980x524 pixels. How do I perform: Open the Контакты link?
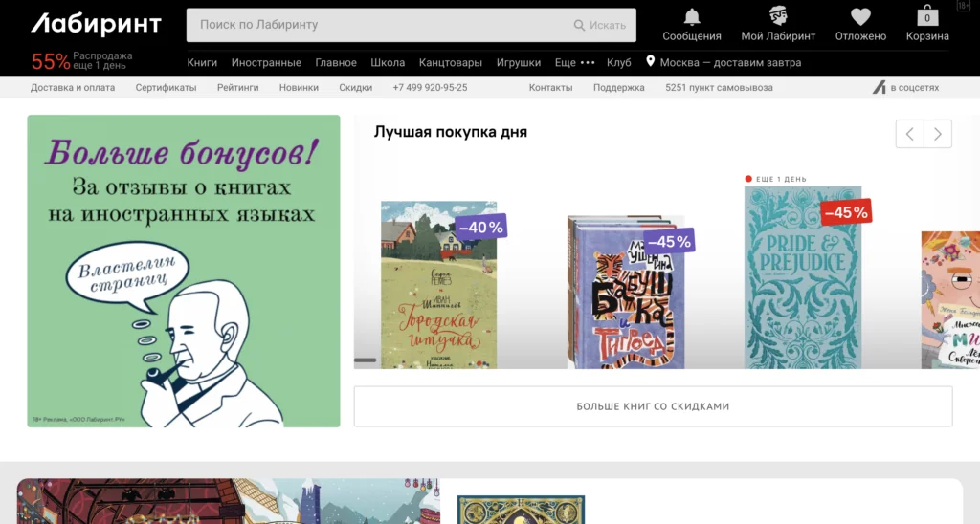[x=550, y=87]
